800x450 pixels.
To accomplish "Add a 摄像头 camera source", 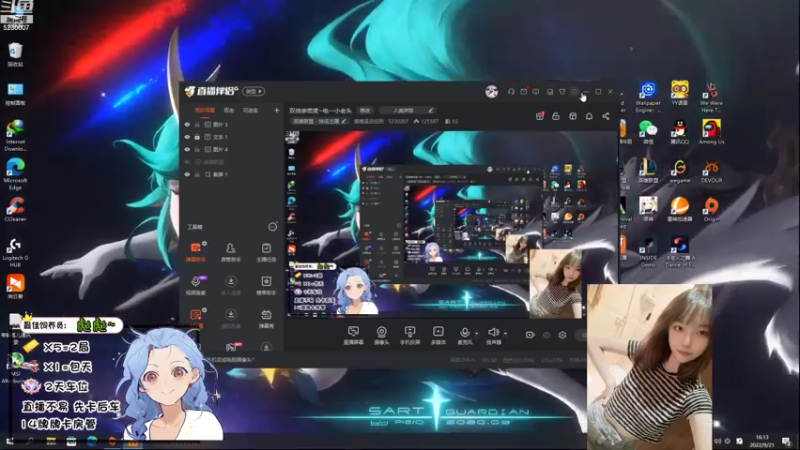I will (x=381, y=336).
